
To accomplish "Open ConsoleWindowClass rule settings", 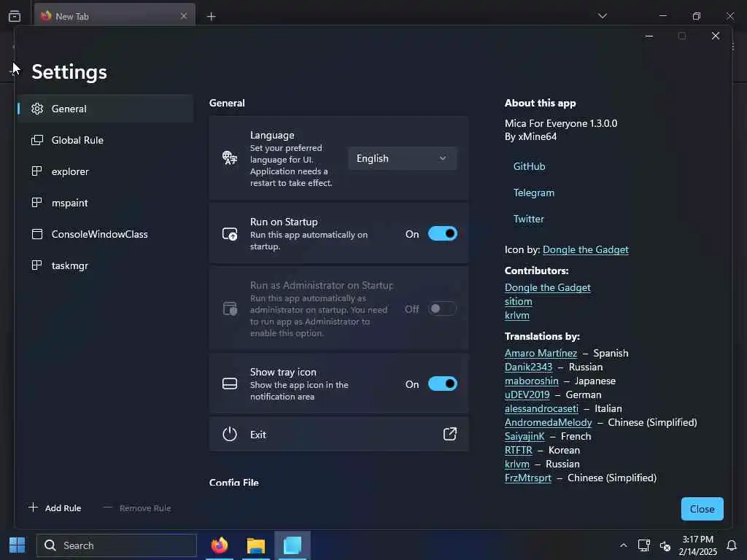I will pos(106,234).
